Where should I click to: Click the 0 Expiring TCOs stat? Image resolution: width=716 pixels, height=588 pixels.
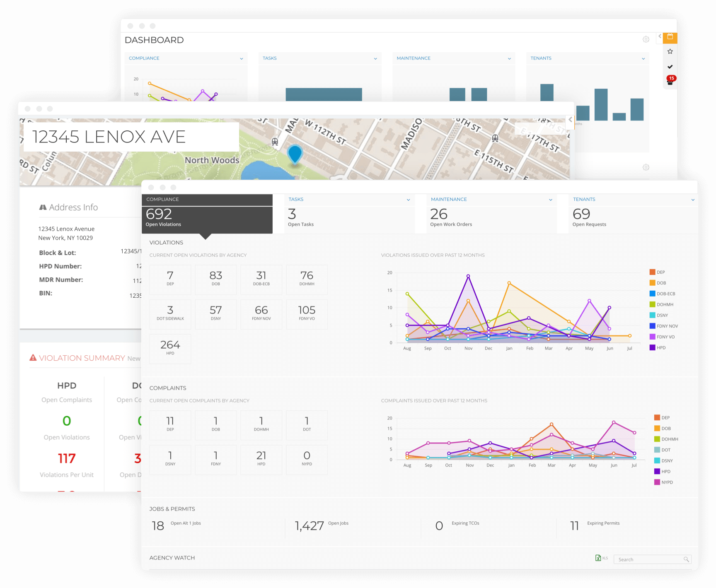(x=457, y=525)
